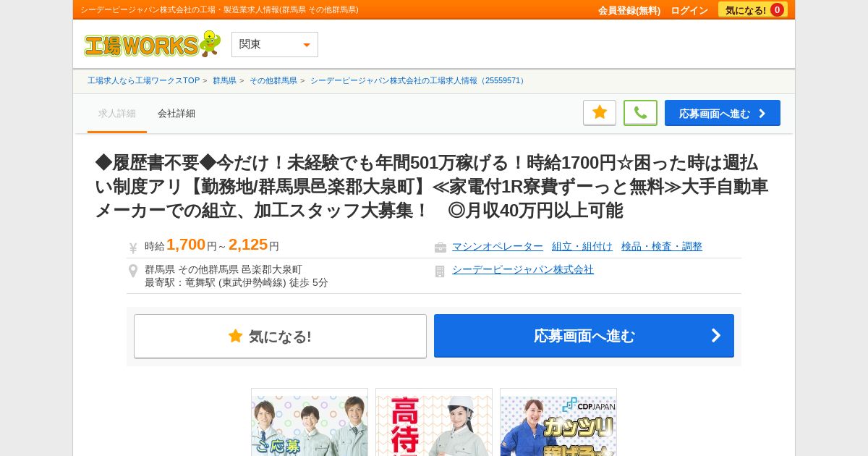Open the CDP JAPAN thumbnail image
Viewport: 868px width, 456px height.
point(558,423)
